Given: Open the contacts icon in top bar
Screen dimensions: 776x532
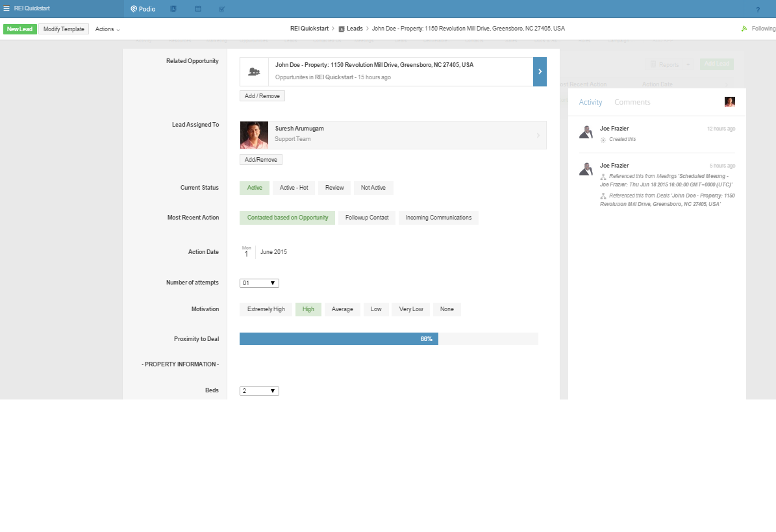Looking at the screenshot, I should (x=173, y=9).
